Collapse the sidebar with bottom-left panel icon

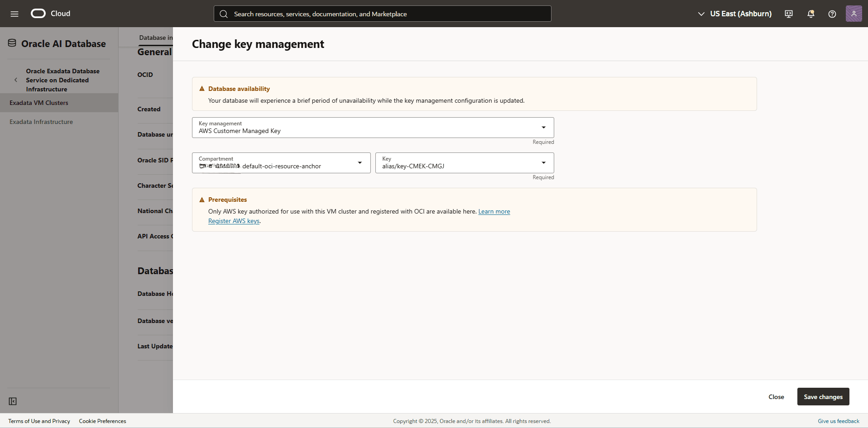click(13, 401)
